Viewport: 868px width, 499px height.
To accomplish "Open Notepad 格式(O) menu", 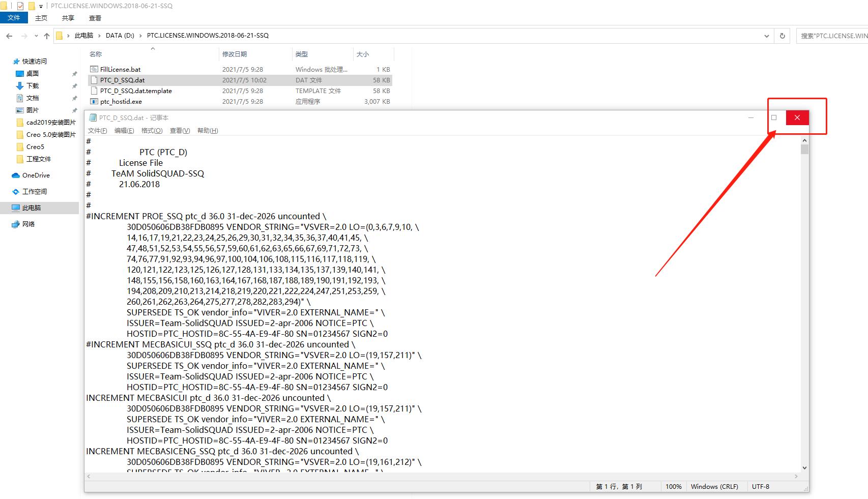I will click(x=152, y=131).
